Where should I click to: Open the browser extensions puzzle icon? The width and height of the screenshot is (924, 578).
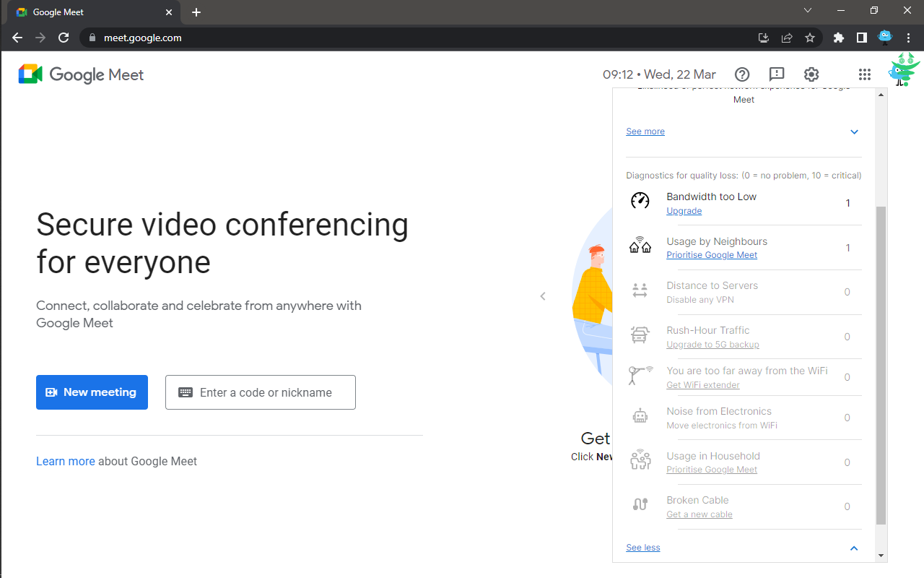point(839,38)
